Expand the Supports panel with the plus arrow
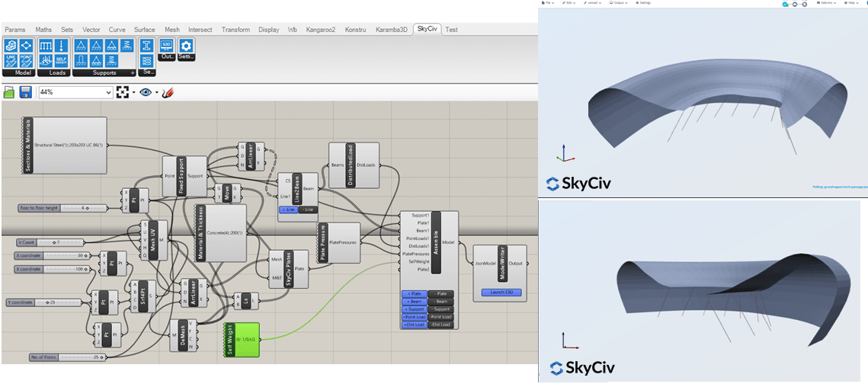The width and height of the screenshot is (868, 384). click(133, 73)
